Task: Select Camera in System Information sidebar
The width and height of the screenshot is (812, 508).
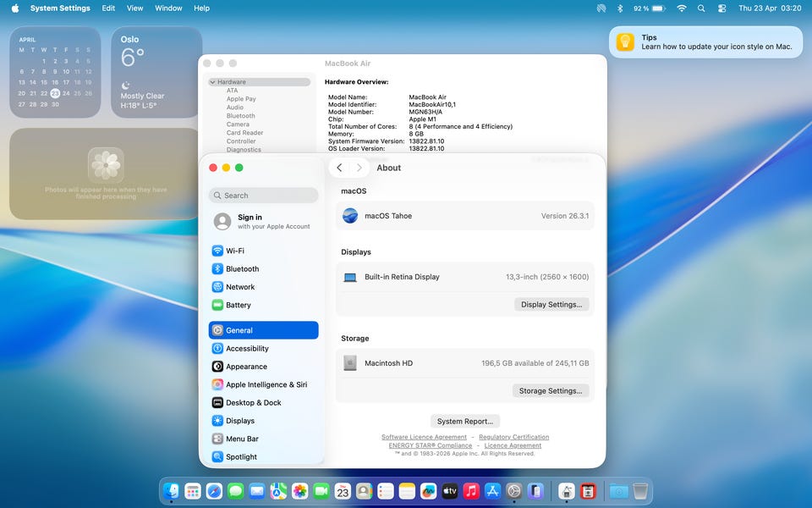Action: (238, 124)
